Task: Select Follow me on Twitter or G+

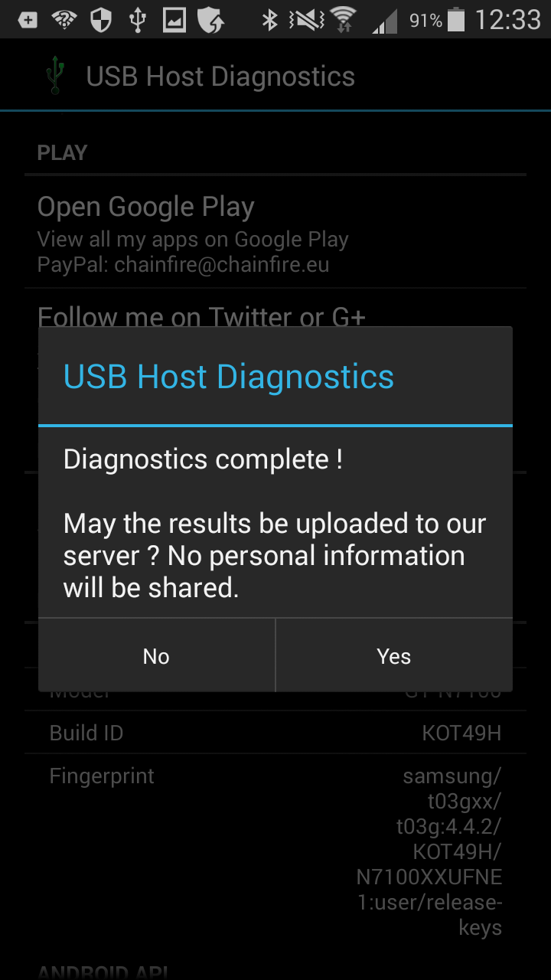Action: [202, 317]
